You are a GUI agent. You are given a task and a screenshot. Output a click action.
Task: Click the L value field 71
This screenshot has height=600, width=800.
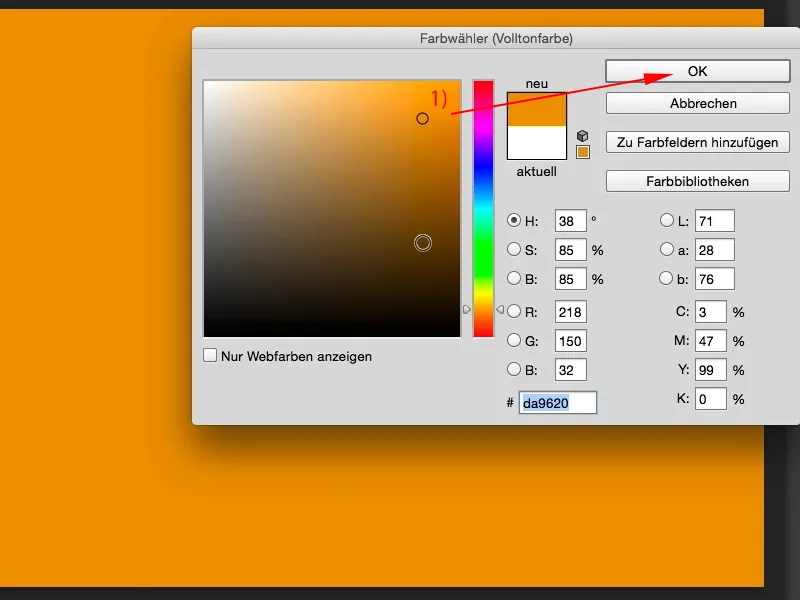click(x=715, y=221)
